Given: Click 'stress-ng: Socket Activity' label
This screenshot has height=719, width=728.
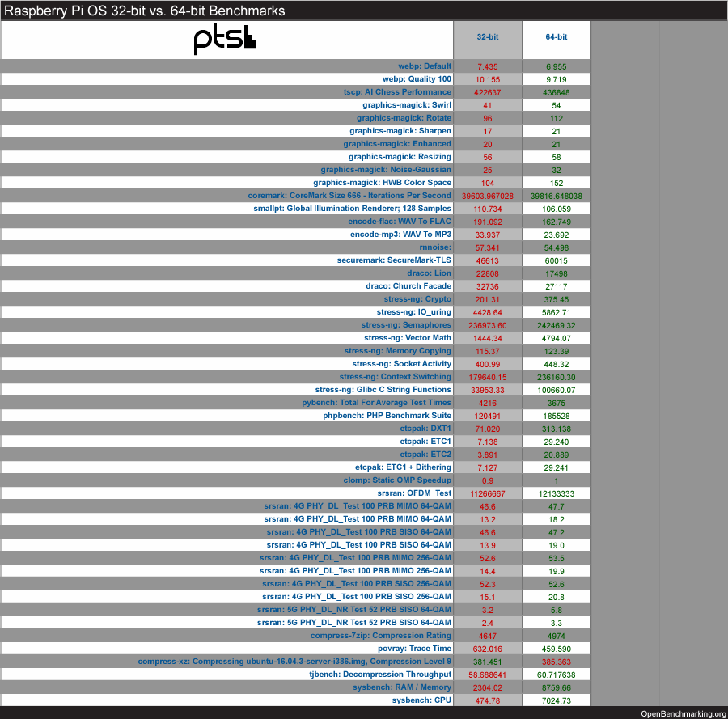Looking at the screenshot, I should [401, 364].
